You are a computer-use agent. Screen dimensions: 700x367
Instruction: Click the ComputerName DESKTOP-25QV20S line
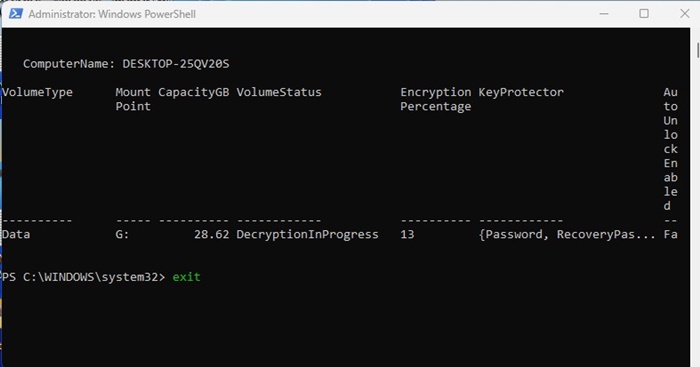pos(126,64)
